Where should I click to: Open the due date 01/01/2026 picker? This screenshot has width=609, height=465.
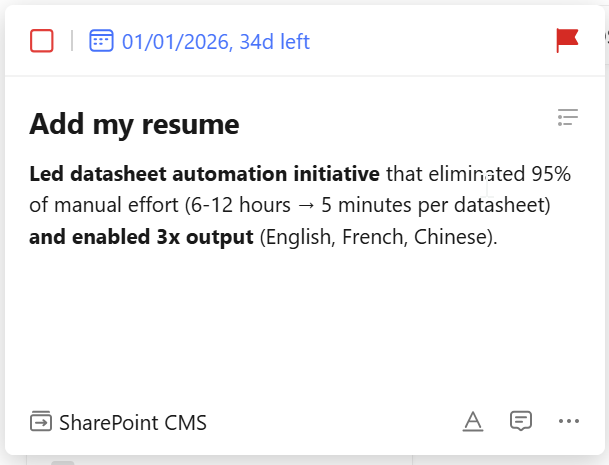(x=176, y=42)
